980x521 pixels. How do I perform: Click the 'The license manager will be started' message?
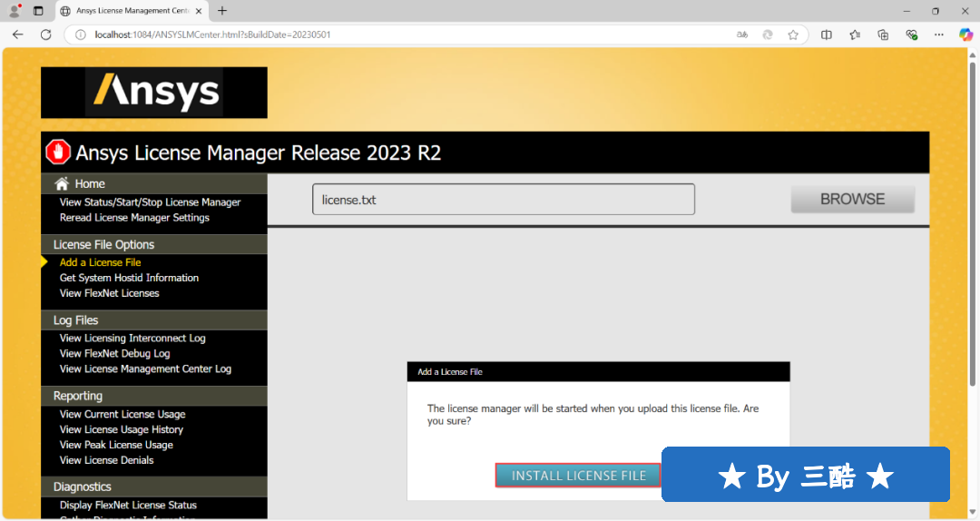coord(593,415)
